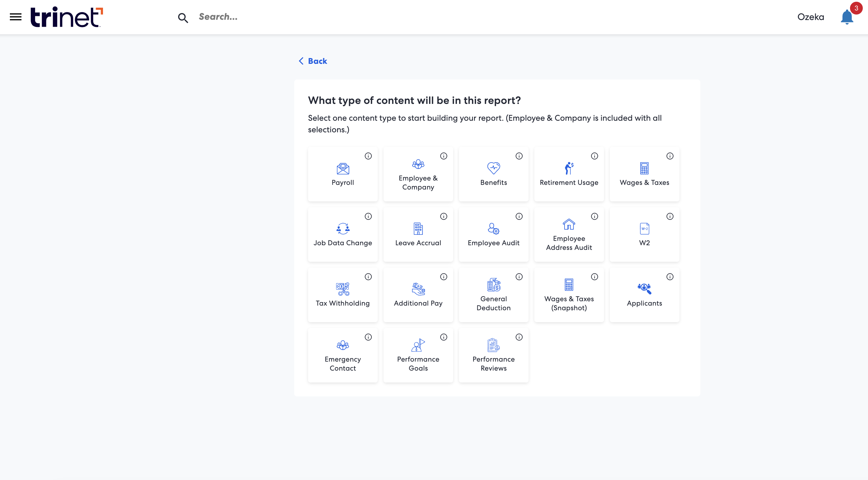Click the search magnifier icon
The width and height of the screenshot is (868, 480).
click(183, 17)
